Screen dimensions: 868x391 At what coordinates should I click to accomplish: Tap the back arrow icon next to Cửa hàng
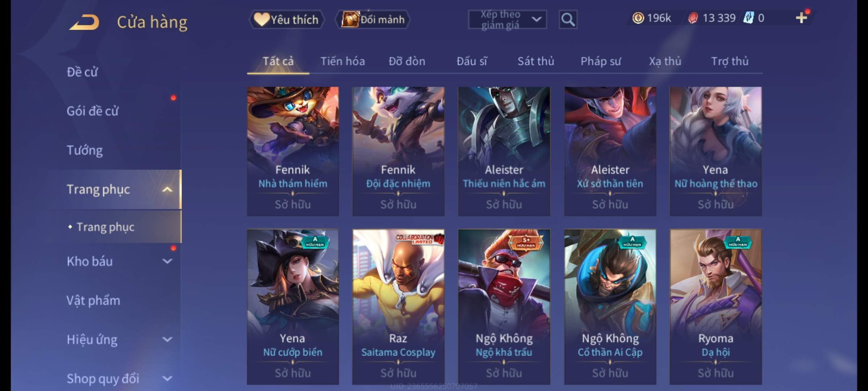[84, 22]
